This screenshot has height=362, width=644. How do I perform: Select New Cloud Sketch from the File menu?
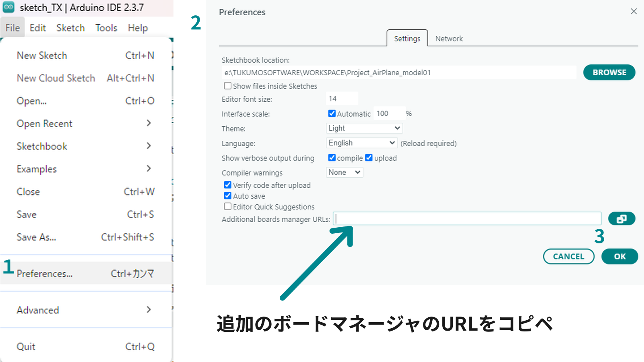click(55, 78)
